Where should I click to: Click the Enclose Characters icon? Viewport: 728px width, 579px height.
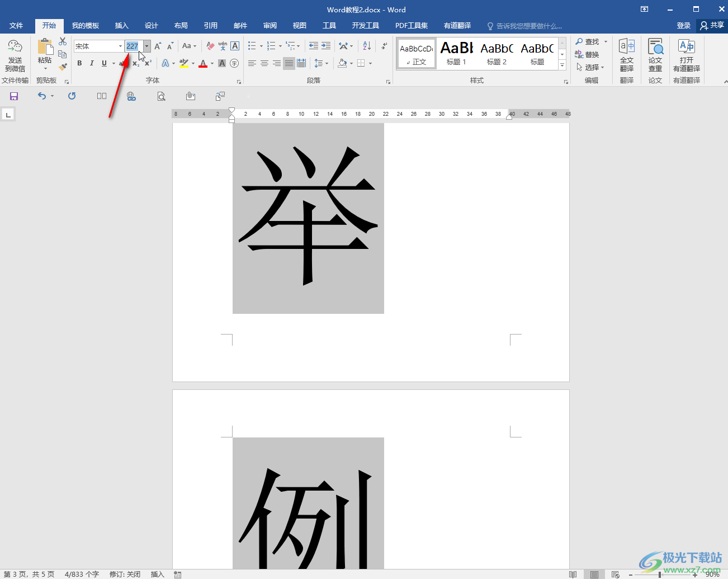pos(234,63)
